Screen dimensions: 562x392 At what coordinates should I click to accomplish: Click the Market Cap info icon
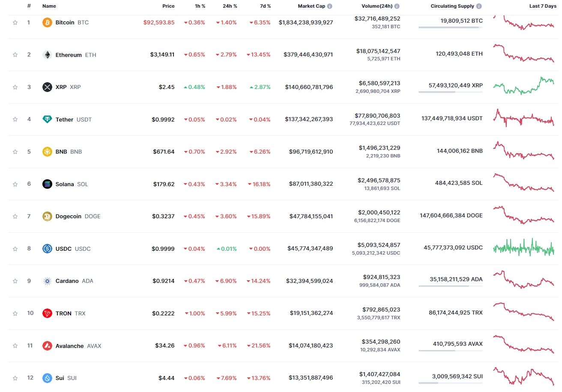tap(330, 6)
